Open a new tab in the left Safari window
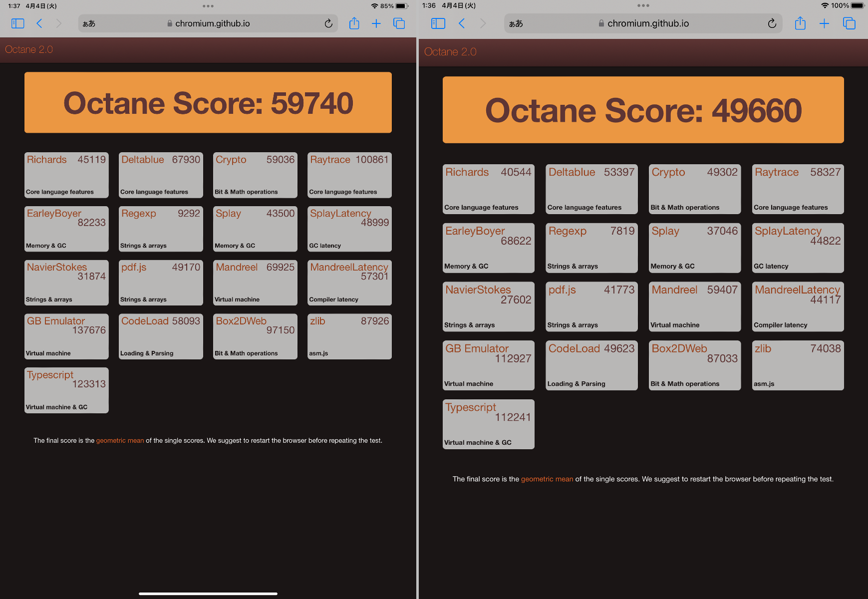This screenshot has height=599, width=868. point(376,23)
